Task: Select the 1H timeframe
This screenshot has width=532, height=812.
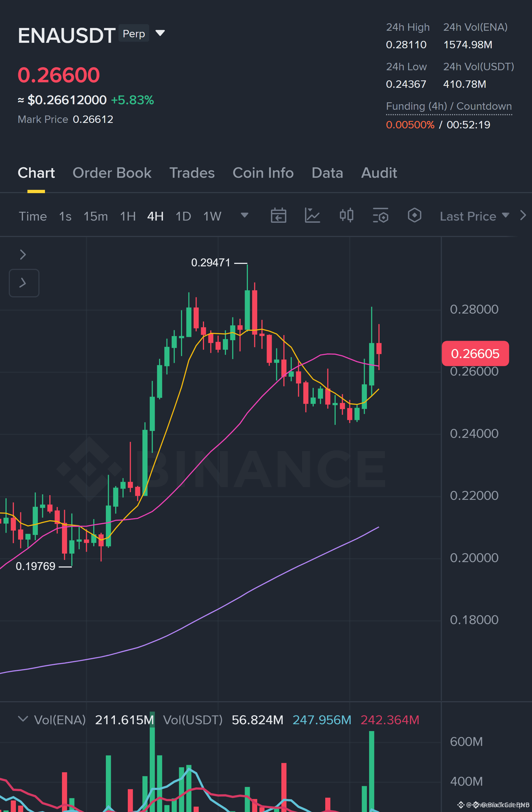Action: click(128, 216)
